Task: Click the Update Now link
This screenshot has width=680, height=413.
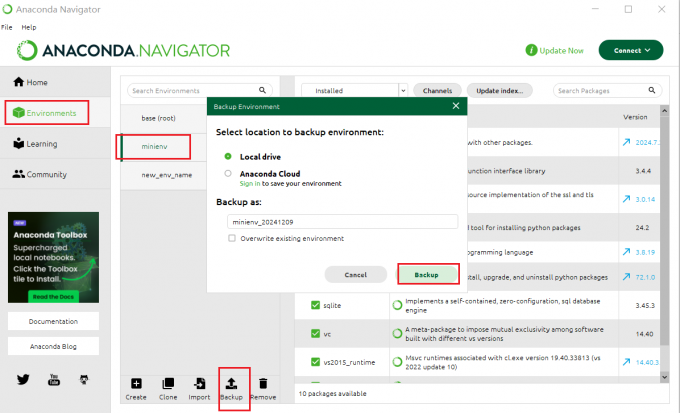Action: pos(562,50)
